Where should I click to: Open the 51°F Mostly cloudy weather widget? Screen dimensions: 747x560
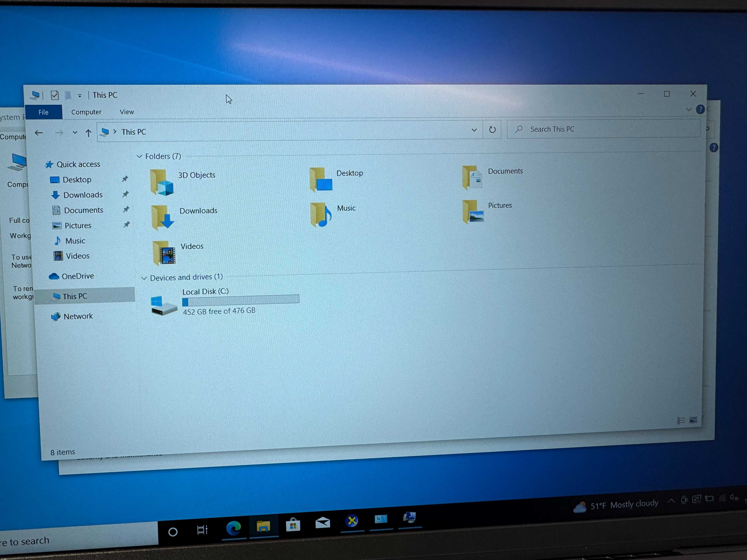616,505
